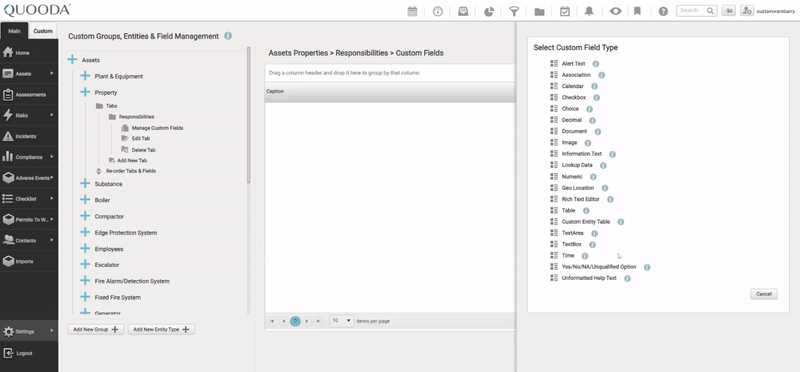Open Incidents in sidebar
The height and width of the screenshot is (372, 800).
pyautogui.click(x=29, y=136)
